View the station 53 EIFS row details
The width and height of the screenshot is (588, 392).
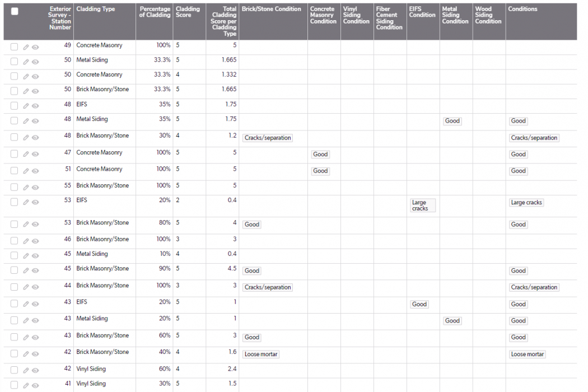pyautogui.click(x=35, y=202)
